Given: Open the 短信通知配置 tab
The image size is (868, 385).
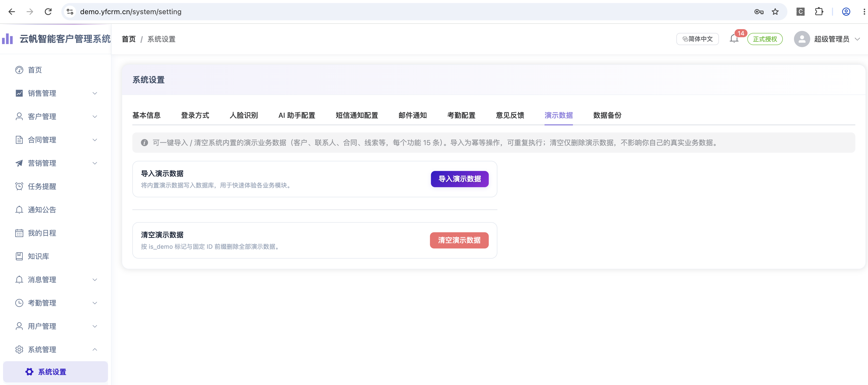Looking at the screenshot, I should click(x=357, y=115).
